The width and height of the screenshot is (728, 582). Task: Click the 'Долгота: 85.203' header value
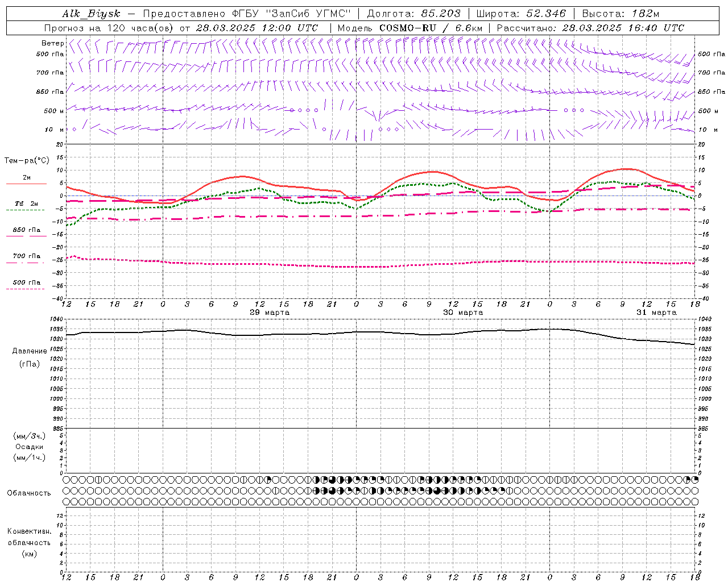[x=414, y=14]
